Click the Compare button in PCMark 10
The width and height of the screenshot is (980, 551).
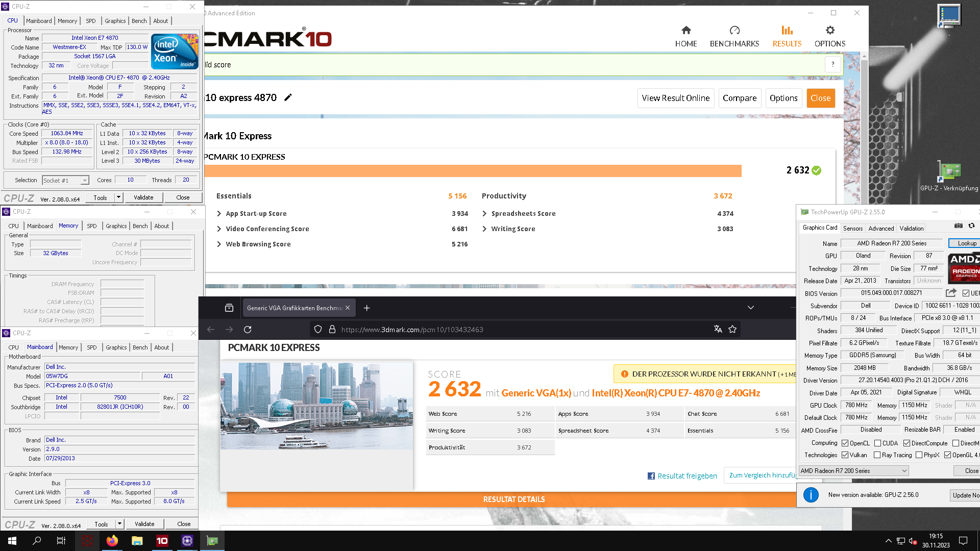tap(740, 98)
